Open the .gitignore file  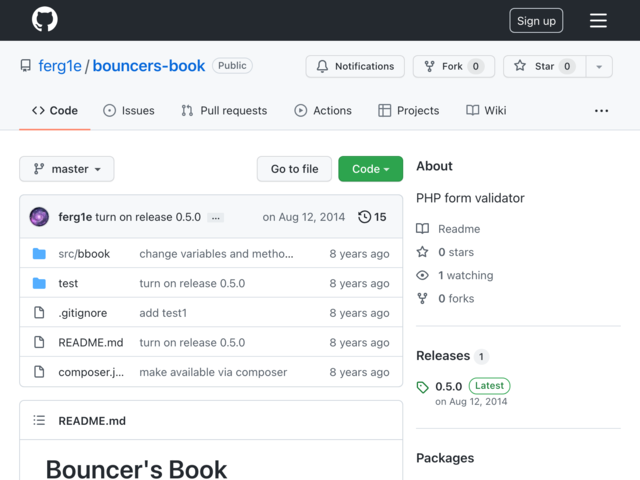83,313
